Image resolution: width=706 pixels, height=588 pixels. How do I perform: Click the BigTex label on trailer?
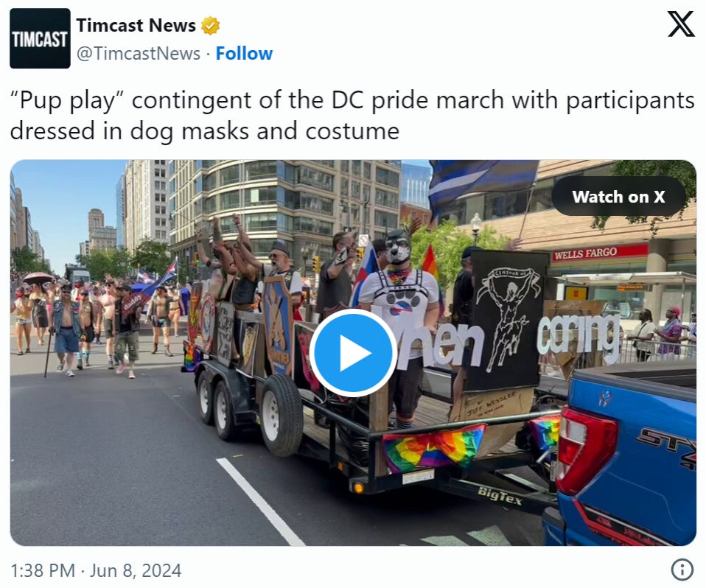[500, 496]
